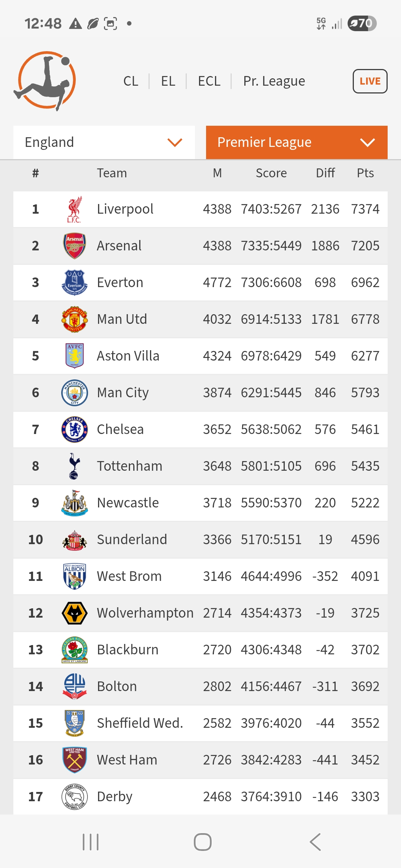This screenshot has height=868, width=401.
Task: Open the Premier League competition dropdown
Action: (297, 142)
